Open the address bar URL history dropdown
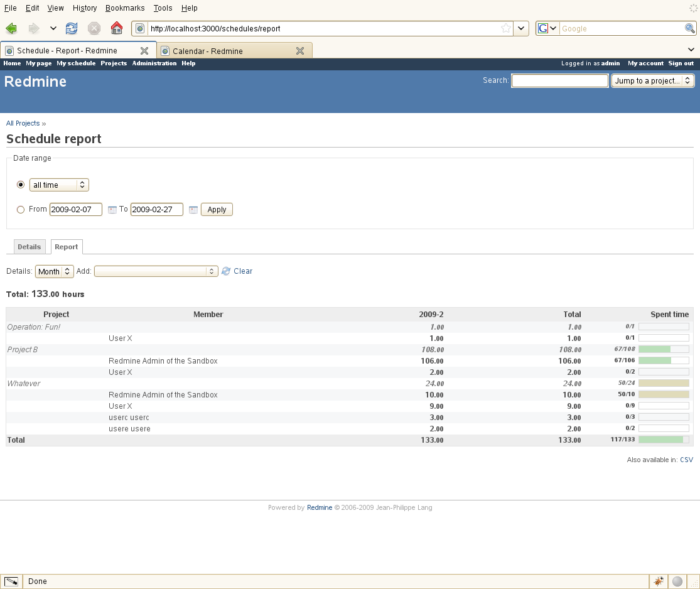 click(521, 29)
